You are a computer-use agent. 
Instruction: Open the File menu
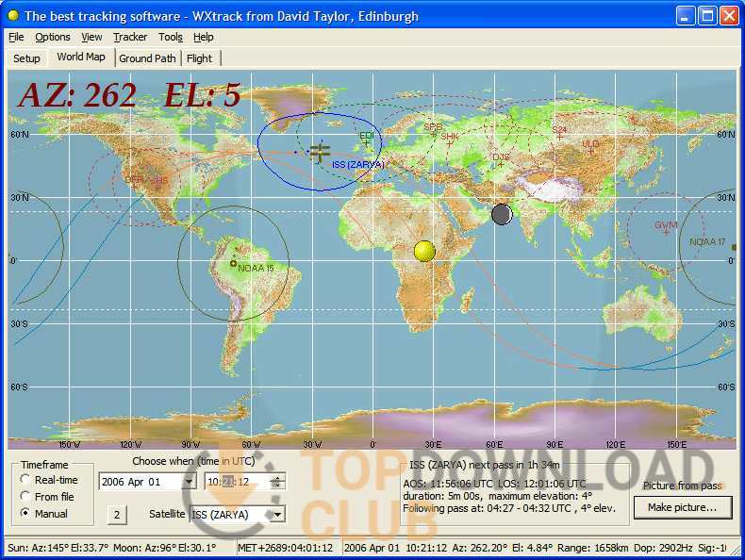(16, 37)
